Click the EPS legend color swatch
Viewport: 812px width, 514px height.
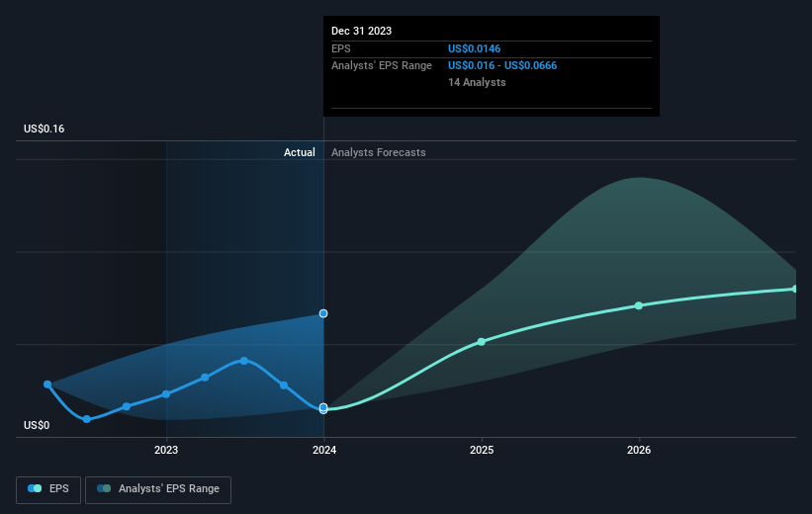35,488
